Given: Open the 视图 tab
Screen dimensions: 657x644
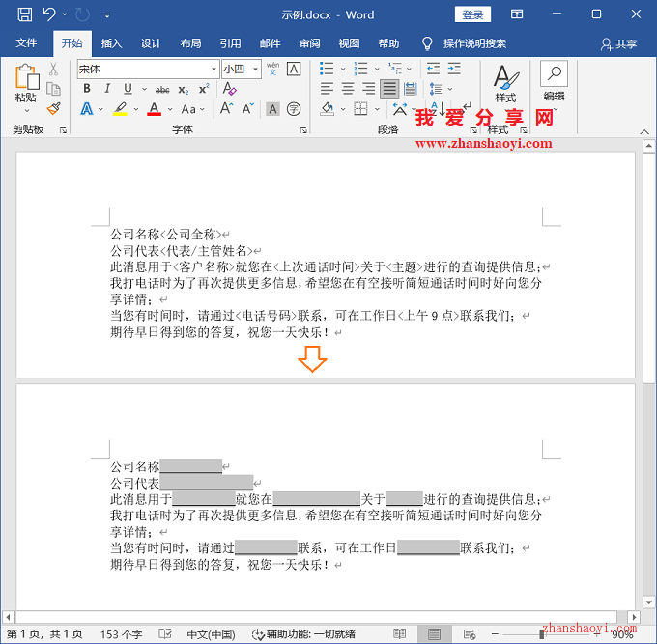Looking at the screenshot, I should pyautogui.click(x=349, y=43).
